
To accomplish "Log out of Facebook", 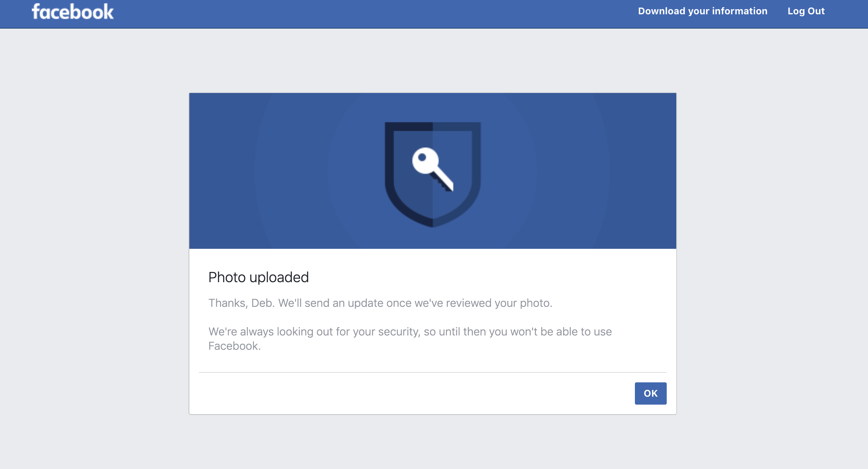I will 806,11.
